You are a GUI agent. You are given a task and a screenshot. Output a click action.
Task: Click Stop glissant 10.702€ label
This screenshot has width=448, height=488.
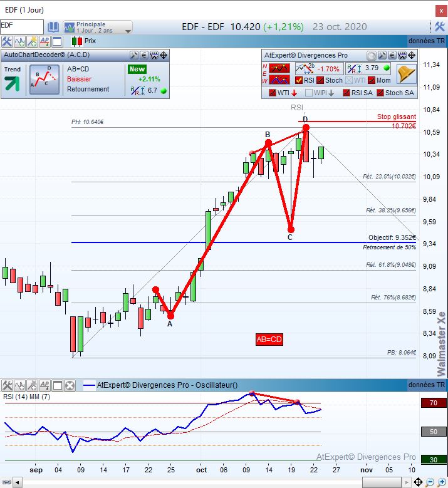point(397,122)
